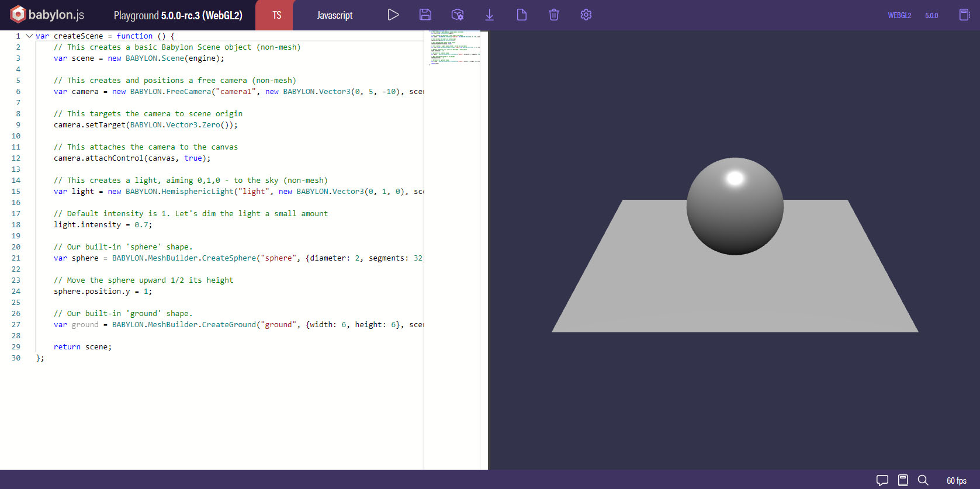Screen dimensions: 980x489
Task: Click the gray ground plane in the canvas
Action: tap(735, 292)
